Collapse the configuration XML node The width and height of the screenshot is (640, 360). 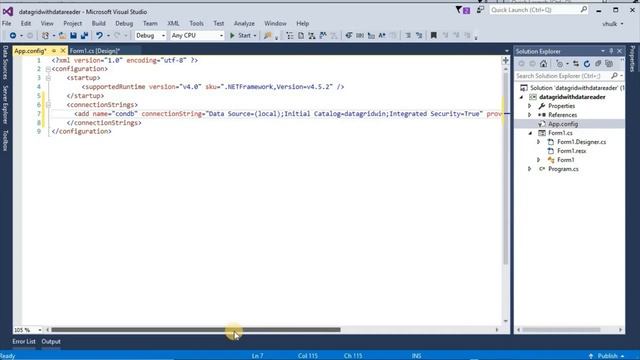click(48, 69)
